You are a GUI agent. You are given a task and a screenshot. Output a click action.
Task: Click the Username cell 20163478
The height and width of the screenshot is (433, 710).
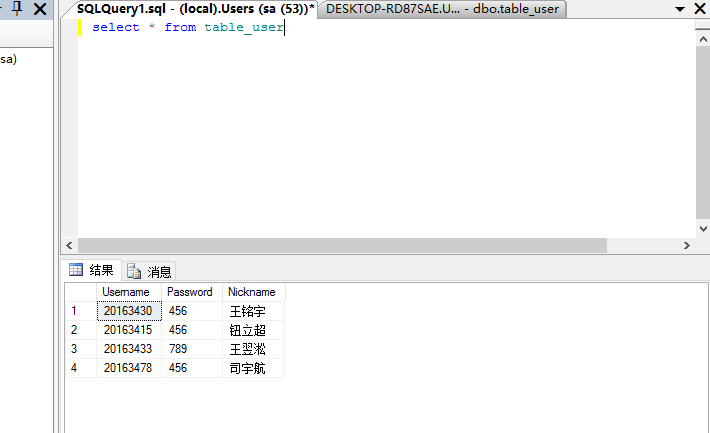[129, 368]
